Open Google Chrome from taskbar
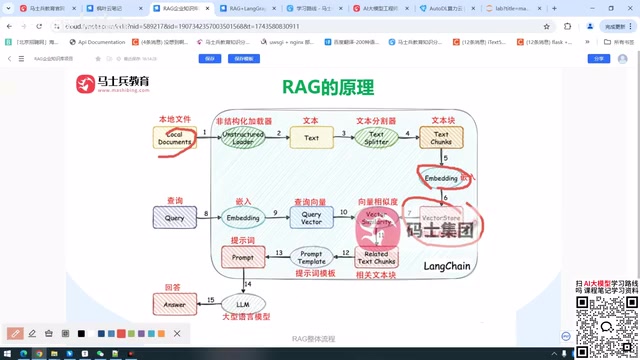The image size is (640, 360). tap(39, 353)
